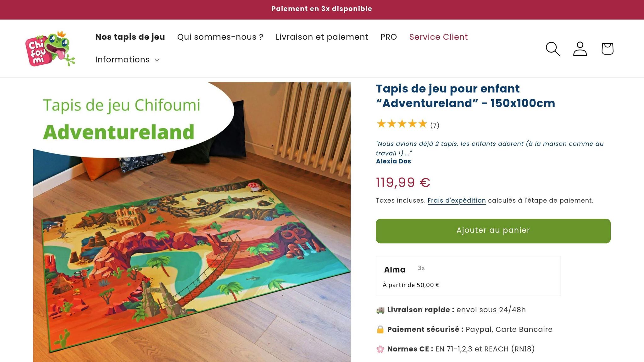Expand the Informations dropdown menu

(x=123, y=60)
